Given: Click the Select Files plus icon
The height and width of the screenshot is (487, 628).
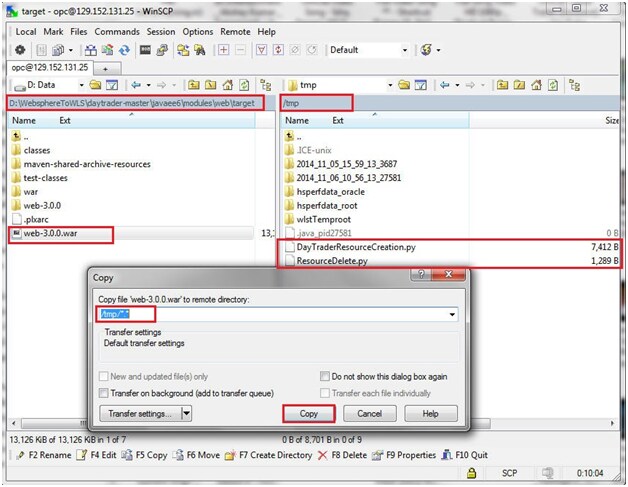Looking at the screenshot, I should click(x=223, y=50).
